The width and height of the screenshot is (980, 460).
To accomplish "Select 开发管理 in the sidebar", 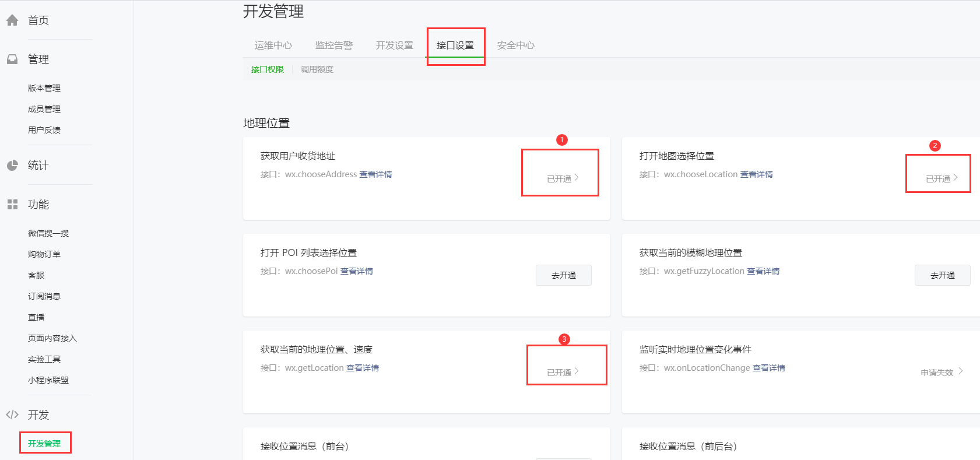I will point(44,444).
